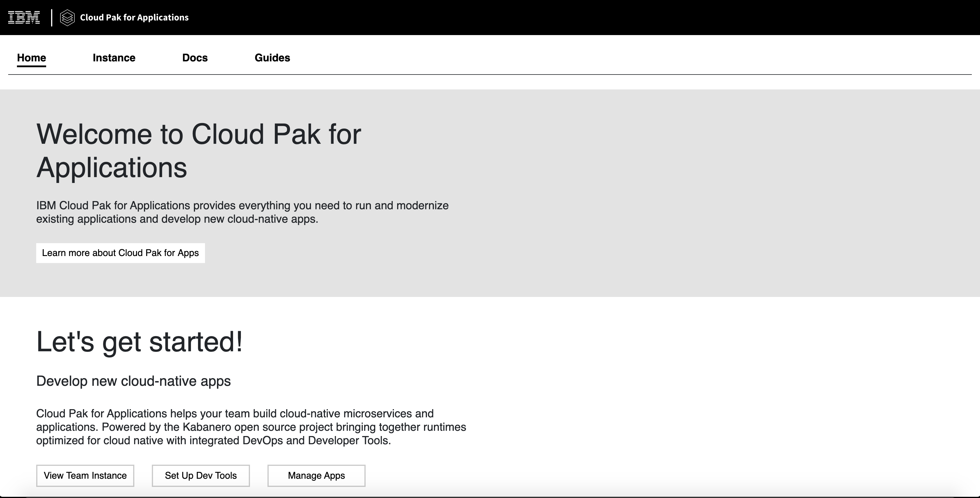Click the Cloud Pak for Applications header title
This screenshot has height=498, width=980.
134,18
